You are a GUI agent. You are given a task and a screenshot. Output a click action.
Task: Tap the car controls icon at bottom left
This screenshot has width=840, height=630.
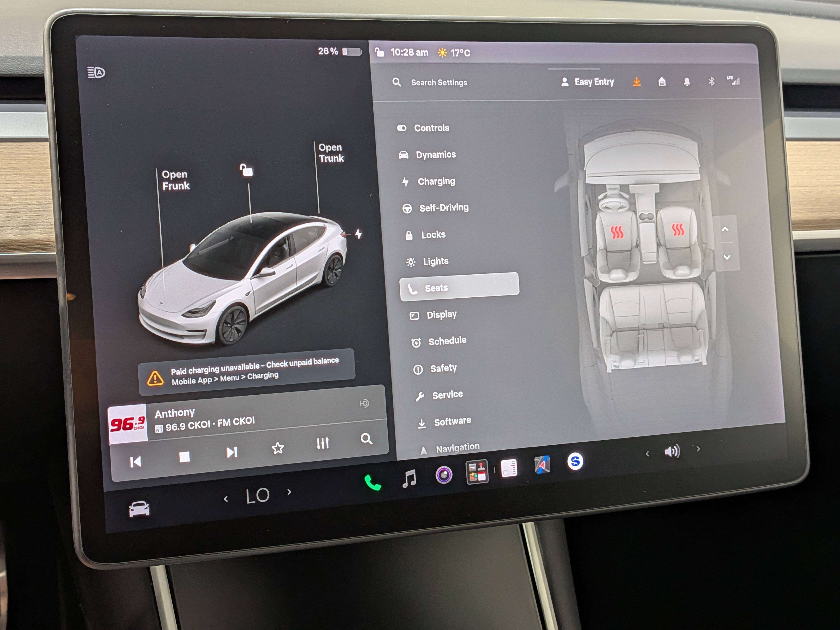(139, 509)
